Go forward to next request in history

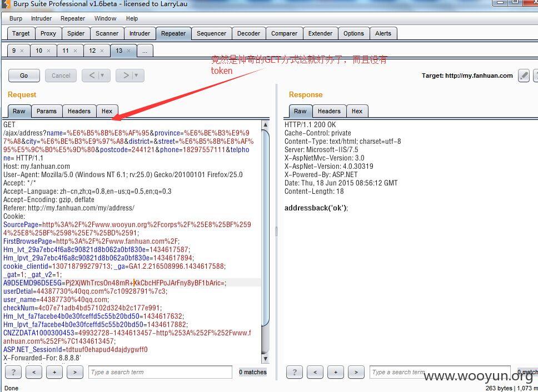pos(126,76)
